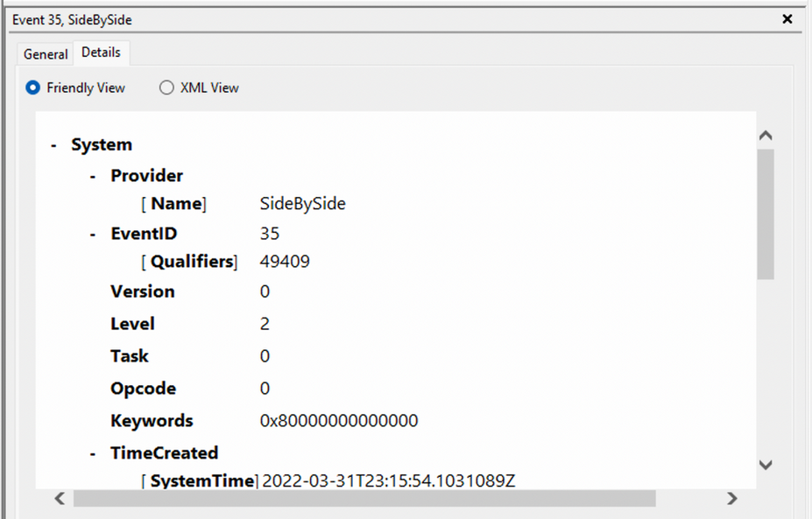Select the EventID value 35
Image resolution: width=812 pixels, height=519 pixels.
(x=267, y=234)
